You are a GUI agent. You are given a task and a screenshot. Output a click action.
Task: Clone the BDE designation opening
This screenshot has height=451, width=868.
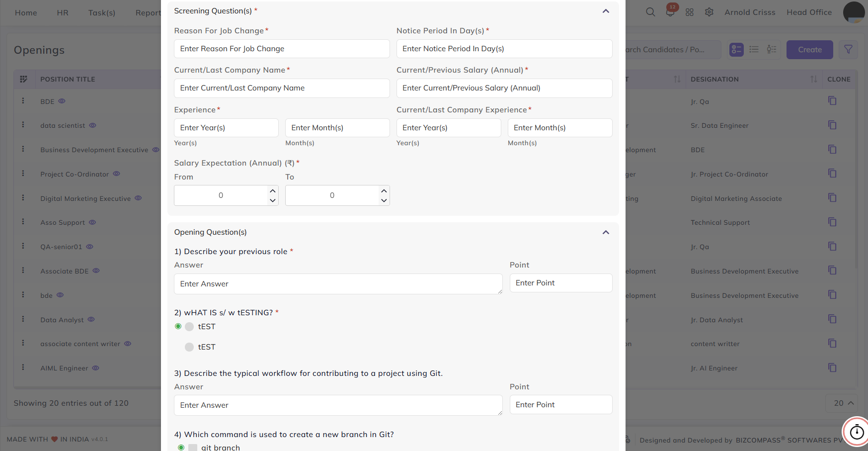tap(832, 149)
